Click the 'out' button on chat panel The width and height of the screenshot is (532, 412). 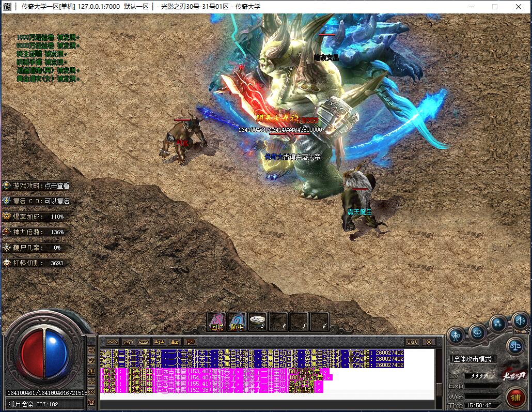412,342
